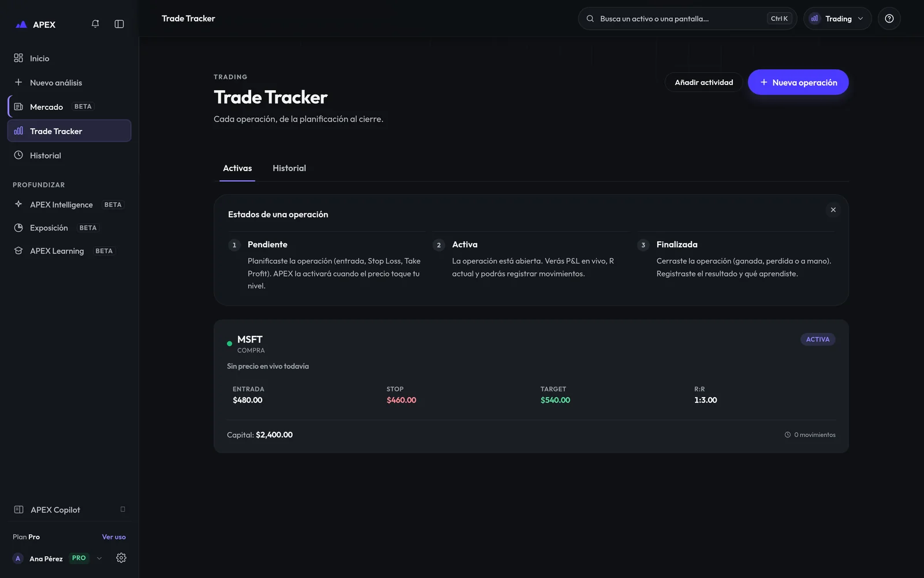Click the 0 movimientos clock indicator
The image size is (924, 578).
[x=810, y=435]
